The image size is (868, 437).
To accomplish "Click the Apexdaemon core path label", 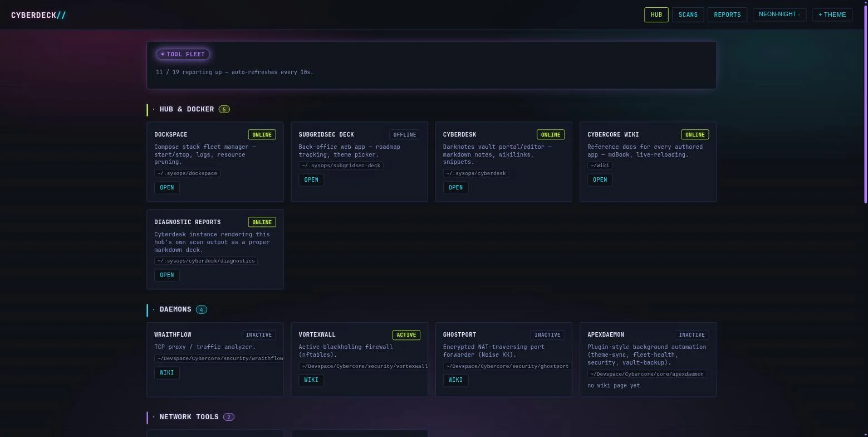I will (x=647, y=374).
